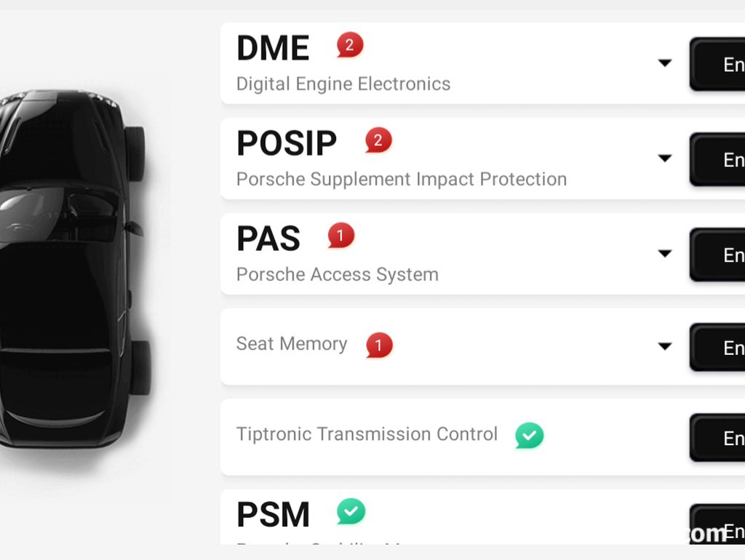Viewport: 745px width, 560px height.
Task: Expand the PAS dropdown arrow
Action: (x=665, y=254)
